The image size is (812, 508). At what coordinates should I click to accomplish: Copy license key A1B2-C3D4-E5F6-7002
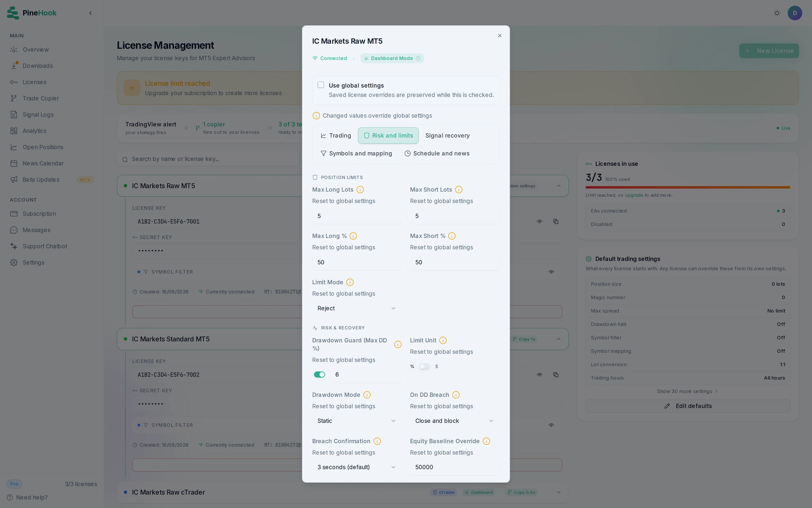point(556,375)
